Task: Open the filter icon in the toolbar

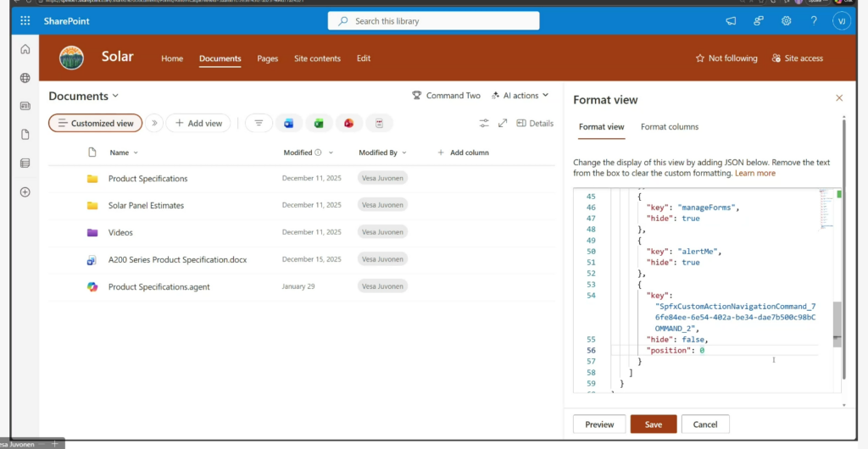Action: click(x=259, y=123)
